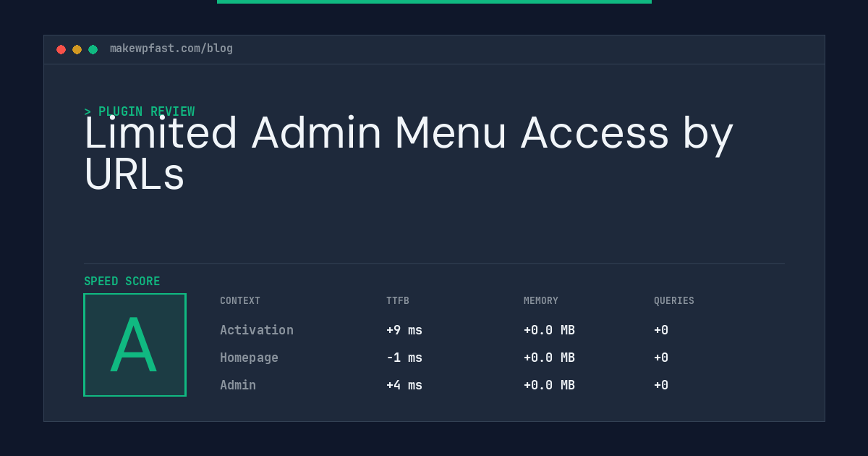Viewport: 868px width, 456px height.
Task: Click the green maximize dot in the window bar
Action: (93, 49)
